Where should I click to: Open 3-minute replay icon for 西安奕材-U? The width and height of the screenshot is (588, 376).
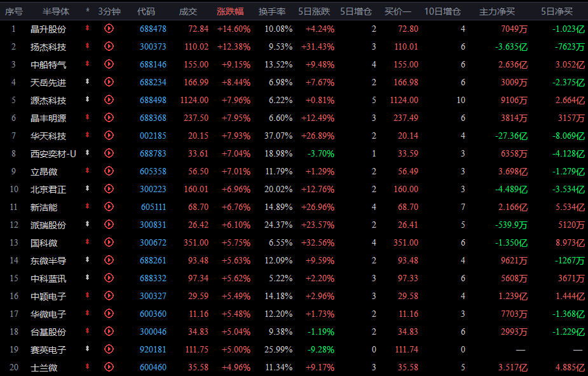[x=109, y=153]
